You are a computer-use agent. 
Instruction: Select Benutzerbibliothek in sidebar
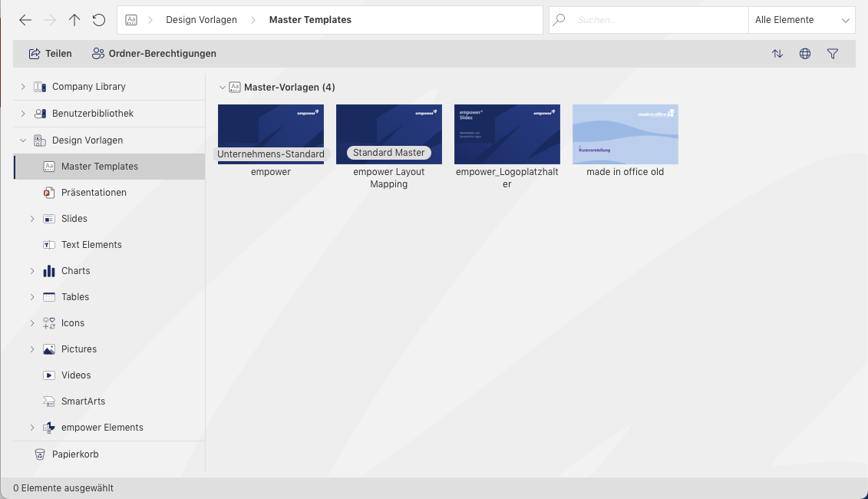(x=110, y=114)
